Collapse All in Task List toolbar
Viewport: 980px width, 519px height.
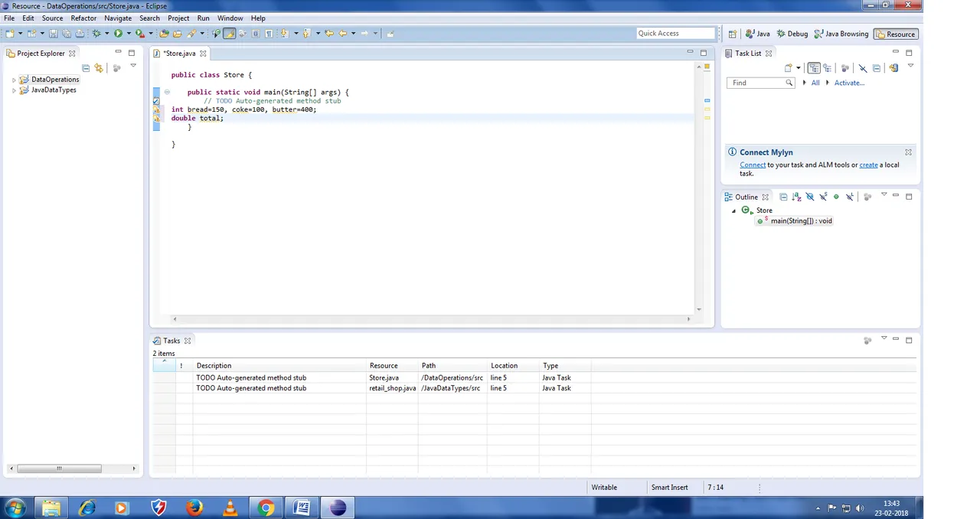877,68
